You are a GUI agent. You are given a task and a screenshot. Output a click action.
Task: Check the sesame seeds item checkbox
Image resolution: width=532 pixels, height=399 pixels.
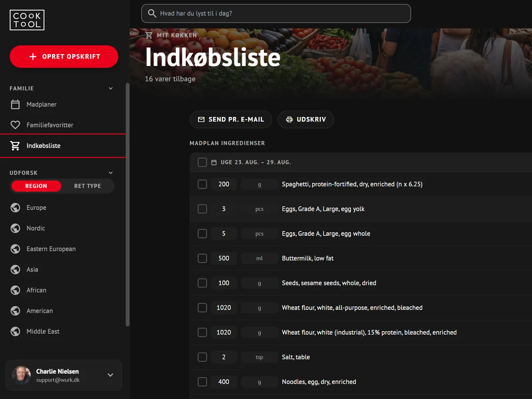pyautogui.click(x=202, y=283)
